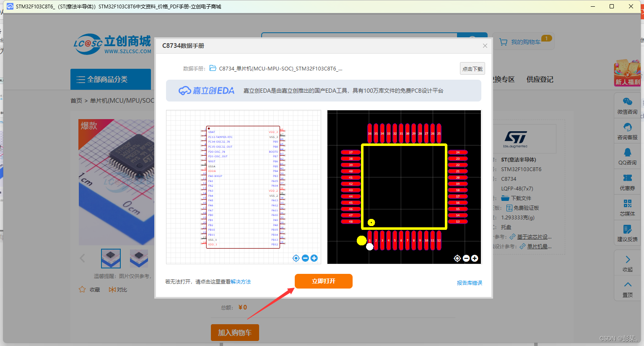The height and width of the screenshot is (346, 644).
Task: Collapse sidebar with 收起 arrow
Action: [627, 263]
